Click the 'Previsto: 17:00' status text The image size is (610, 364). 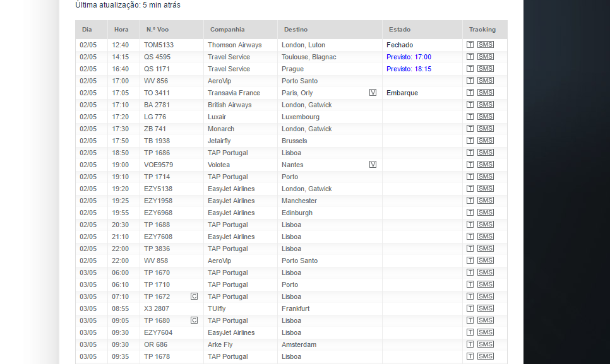409,57
